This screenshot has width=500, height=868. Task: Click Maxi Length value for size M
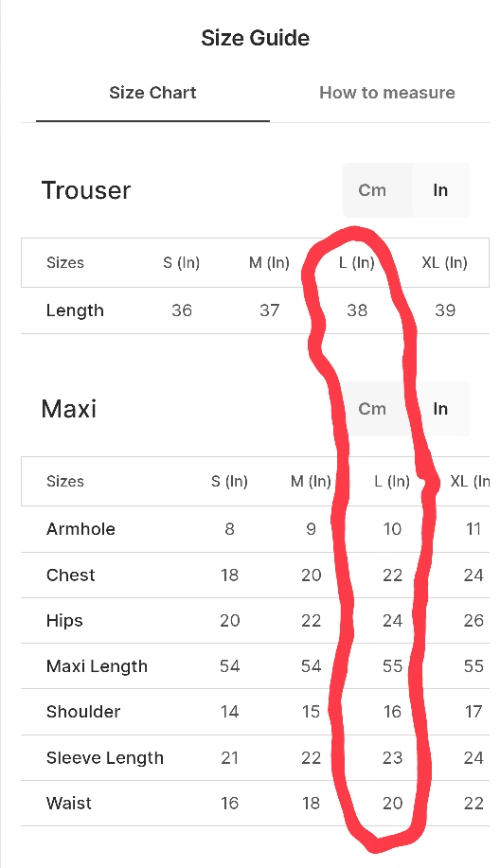coord(311,666)
